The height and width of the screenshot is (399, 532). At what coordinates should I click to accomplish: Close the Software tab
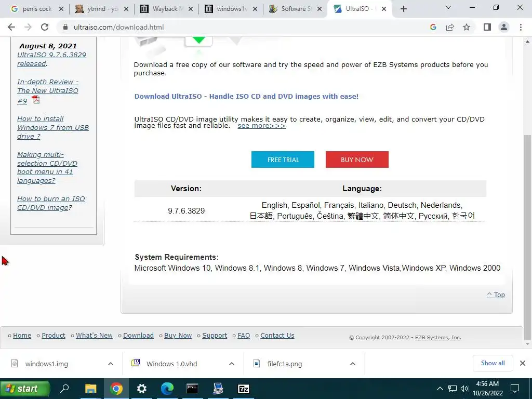click(320, 9)
